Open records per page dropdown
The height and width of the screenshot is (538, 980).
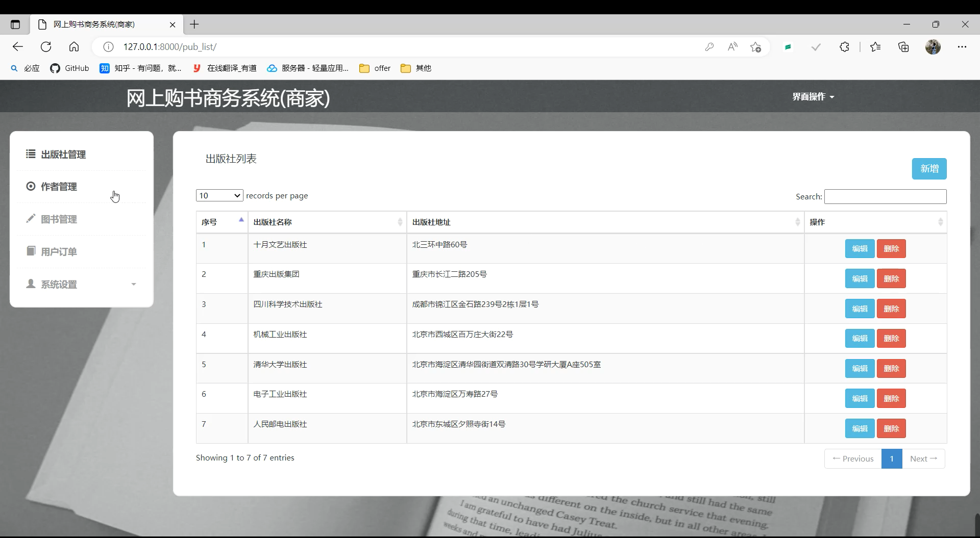pos(219,195)
